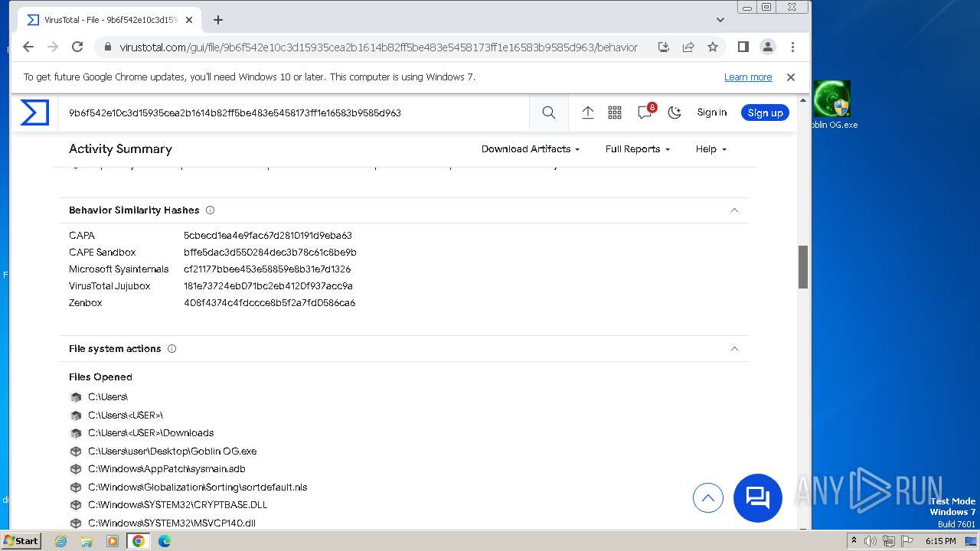Click the Sign in link

pyautogui.click(x=712, y=112)
